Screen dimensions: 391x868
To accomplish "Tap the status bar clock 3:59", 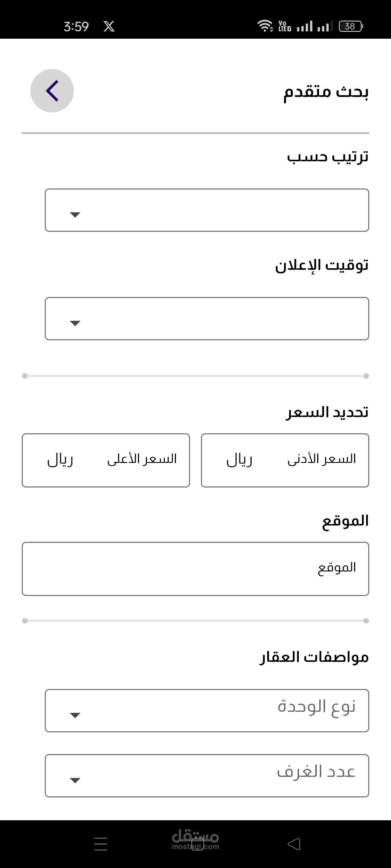I will 76,26.
